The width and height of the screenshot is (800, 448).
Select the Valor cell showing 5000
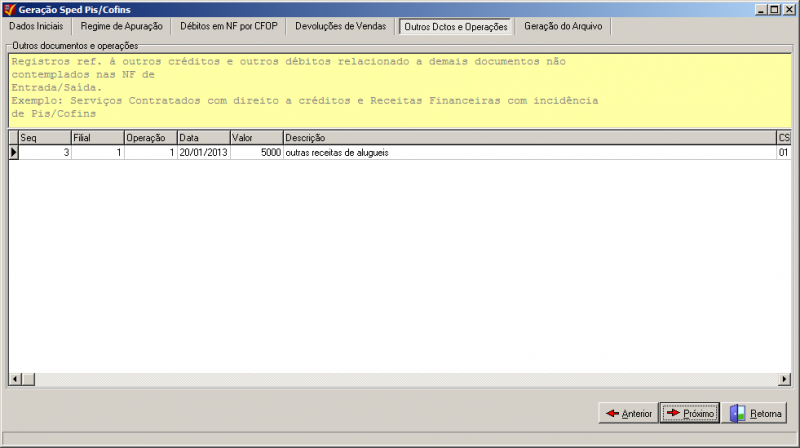click(x=257, y=153)
